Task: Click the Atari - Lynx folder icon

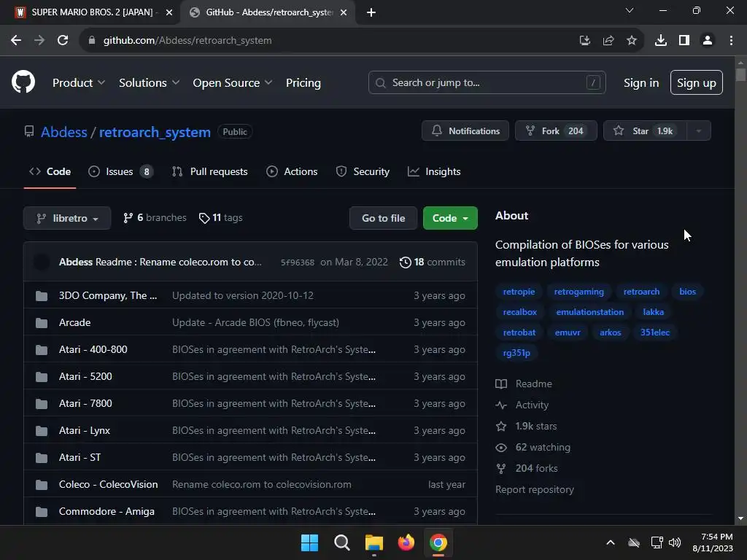Action: pos(42,431)
